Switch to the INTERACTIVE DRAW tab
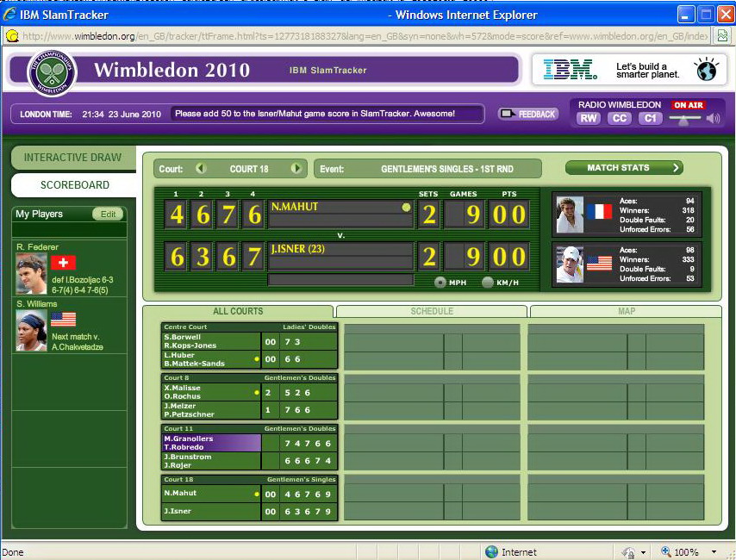Image resolution: width=736 pixels, height=560 pixels. (73, 158)
